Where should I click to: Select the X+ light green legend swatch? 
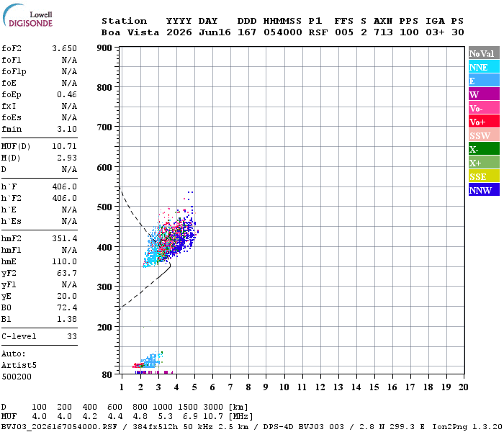[484, 162]
